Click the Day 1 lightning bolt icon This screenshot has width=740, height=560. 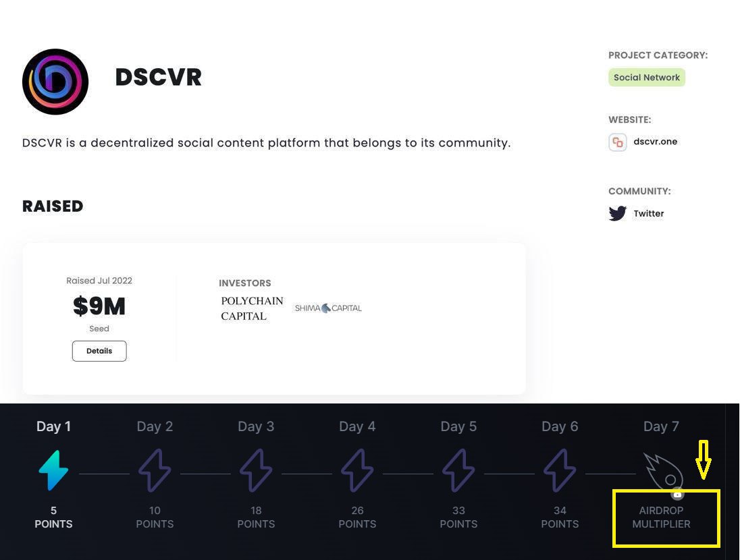pyautogui.click(x=53, y=470)
